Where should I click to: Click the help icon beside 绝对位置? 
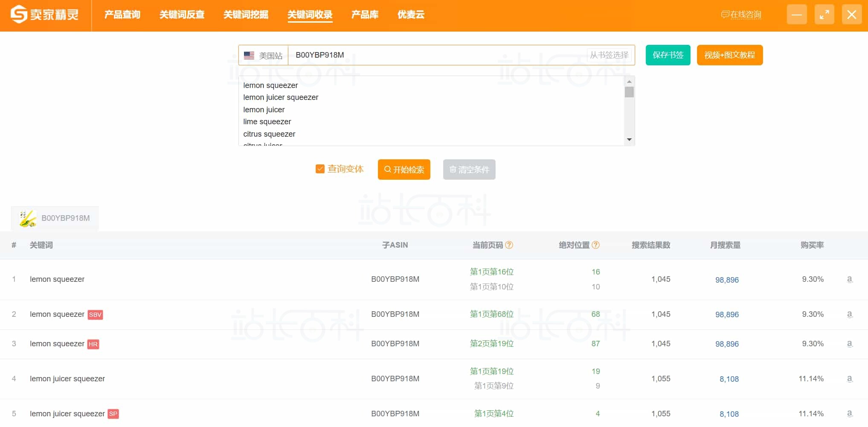point(596,245)
